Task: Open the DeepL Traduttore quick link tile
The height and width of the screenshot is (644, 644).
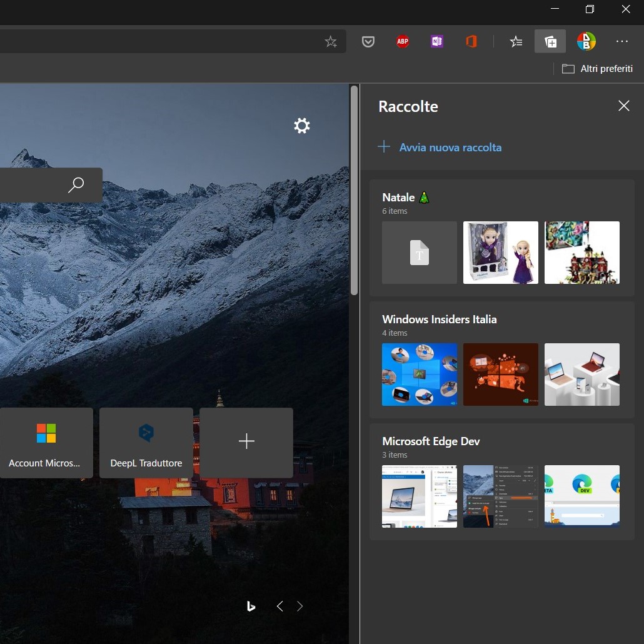Action: click(146, 443)
